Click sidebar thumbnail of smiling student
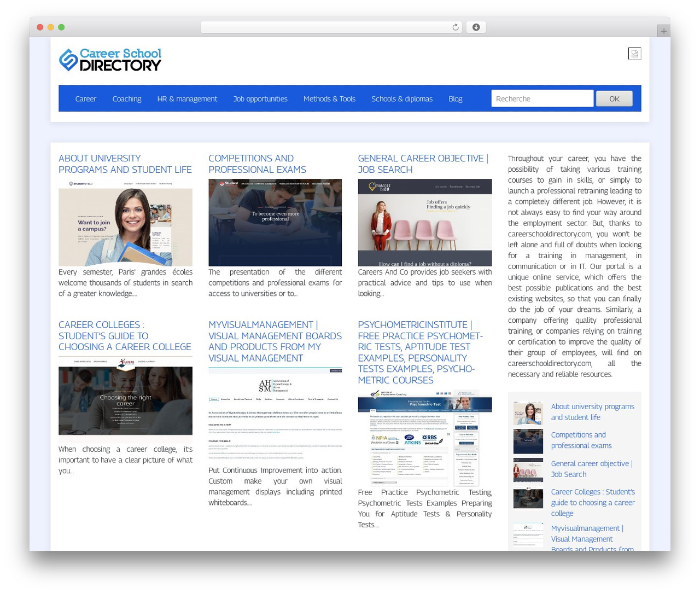 click(x=528, y=413)
